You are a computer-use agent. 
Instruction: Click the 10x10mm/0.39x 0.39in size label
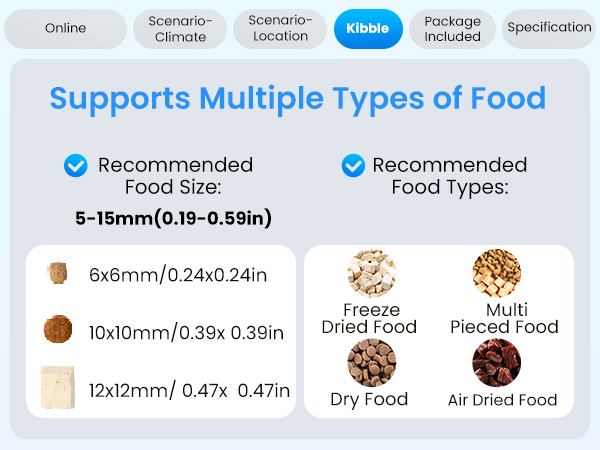pyautogui.click(x=186, y=332)
